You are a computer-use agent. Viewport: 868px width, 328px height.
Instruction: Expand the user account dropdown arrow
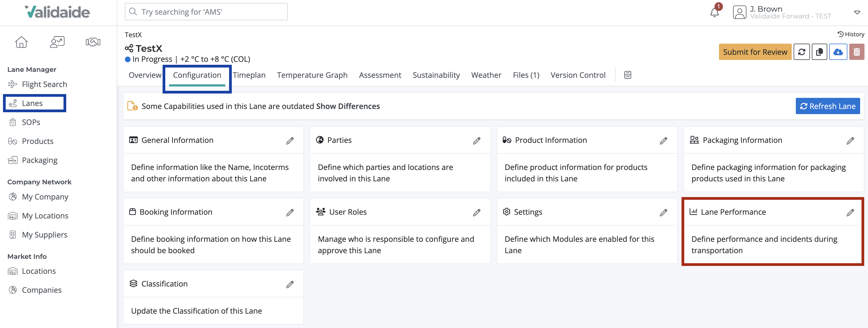(857, 12)
